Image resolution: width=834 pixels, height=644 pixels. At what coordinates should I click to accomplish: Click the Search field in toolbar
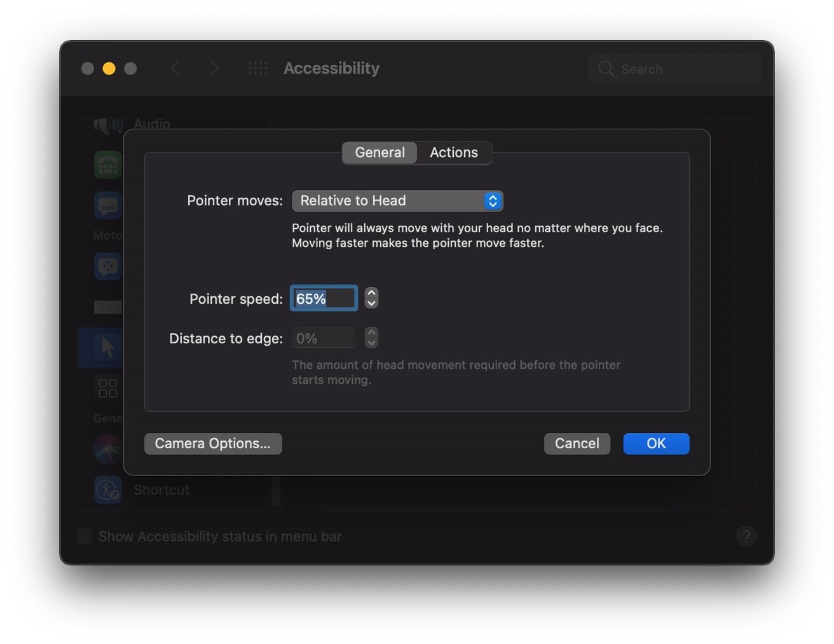click(675, 69)
